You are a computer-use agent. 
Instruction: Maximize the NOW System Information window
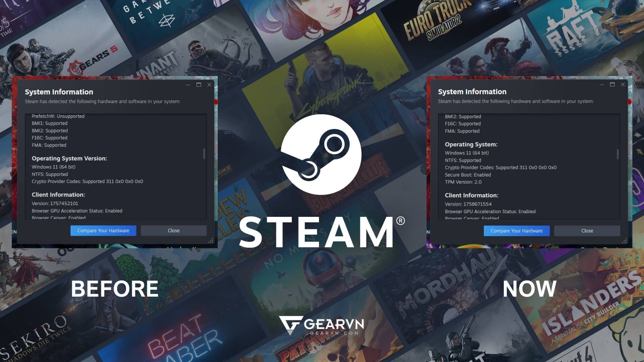pyautogui.click(x=612, y=84)
